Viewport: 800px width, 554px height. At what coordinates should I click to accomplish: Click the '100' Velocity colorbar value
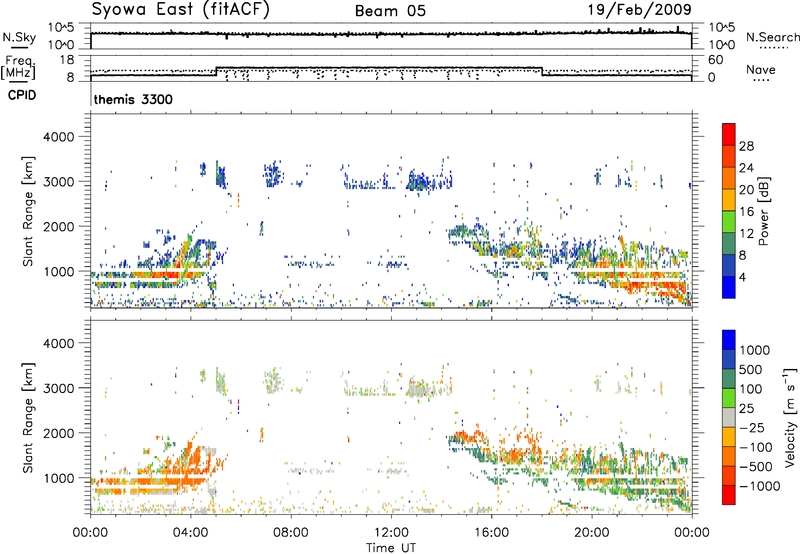pyautogui.click(x=751, y=389)
